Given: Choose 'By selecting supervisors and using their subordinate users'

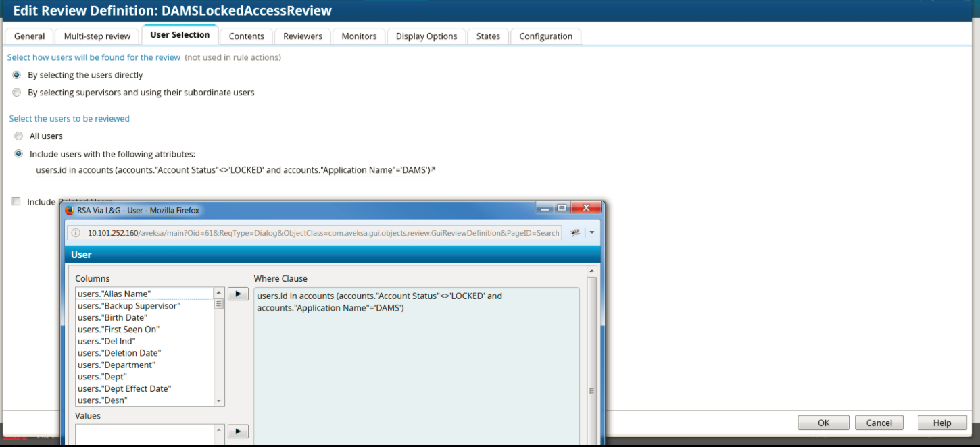Looking at the screenshot, I should (16, 92).
